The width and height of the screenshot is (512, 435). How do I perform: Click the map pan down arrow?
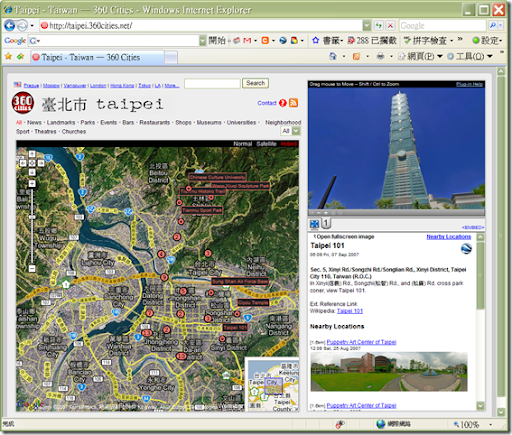click(32, 172)
